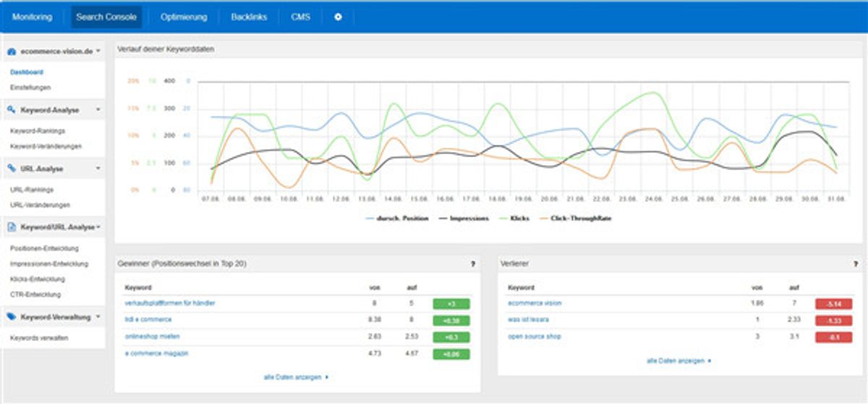Click the red -1.33 change badge
Viewport: 868px width, 404px height.
coord(833,320)
